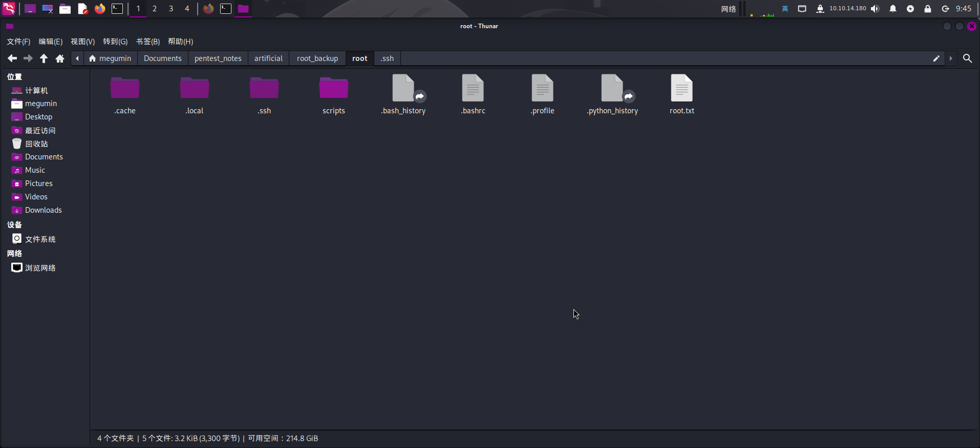Open Documents in the sidebar
Viewport: 980px width, 448px height.
[x=45, y=157]
